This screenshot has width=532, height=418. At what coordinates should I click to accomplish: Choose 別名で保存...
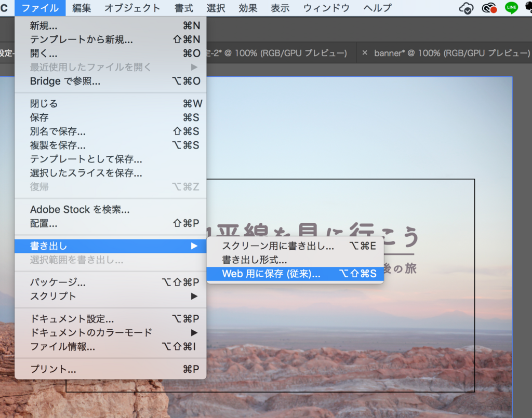[x=111, y=131]
